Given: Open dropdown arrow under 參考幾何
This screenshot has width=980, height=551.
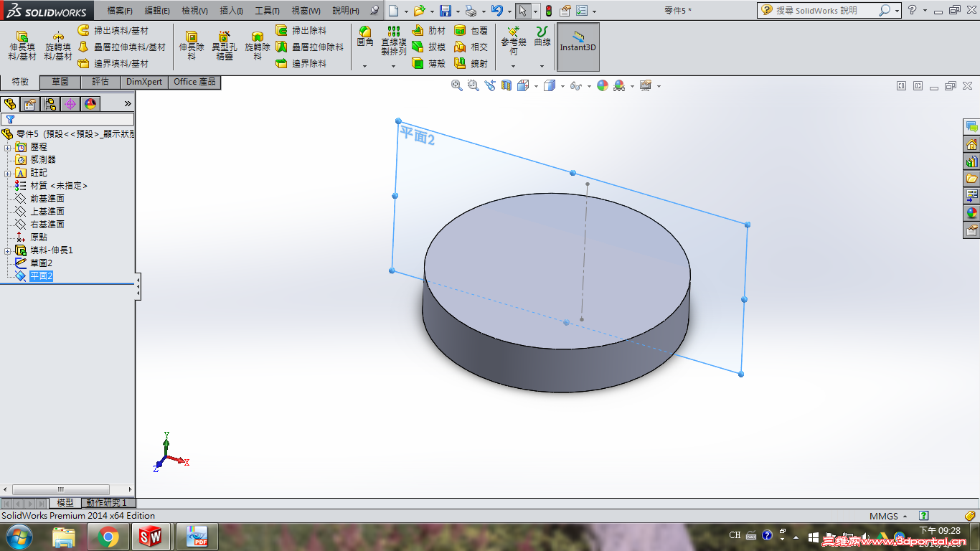Looking at the screenshot, I should point(513,66).
